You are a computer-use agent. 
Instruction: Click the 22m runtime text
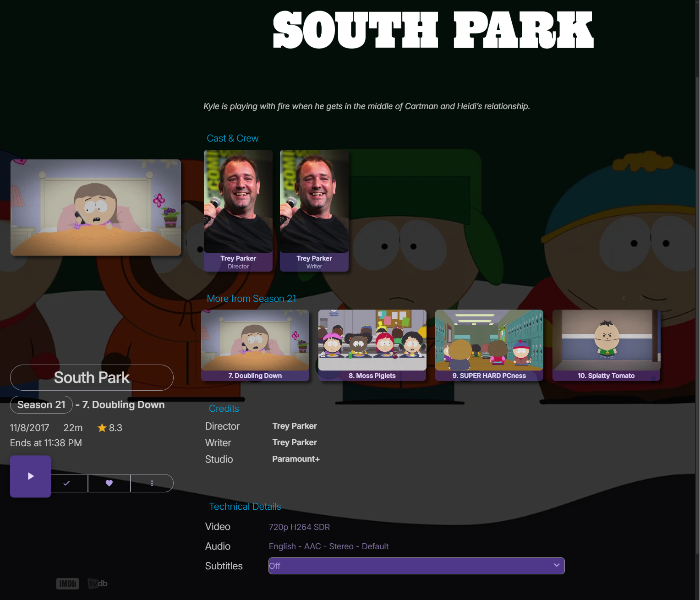tap(73, 428)
